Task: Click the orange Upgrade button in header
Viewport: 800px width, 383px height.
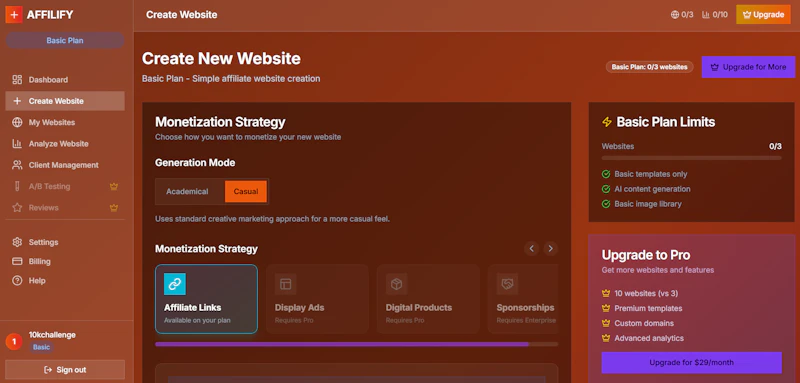Action: tap(763, 15)
